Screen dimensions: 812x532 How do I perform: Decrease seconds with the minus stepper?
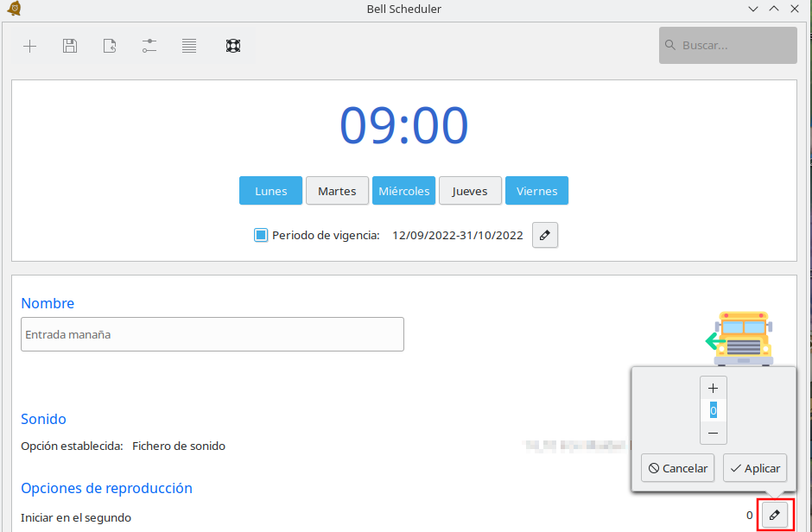pos(713,433)
